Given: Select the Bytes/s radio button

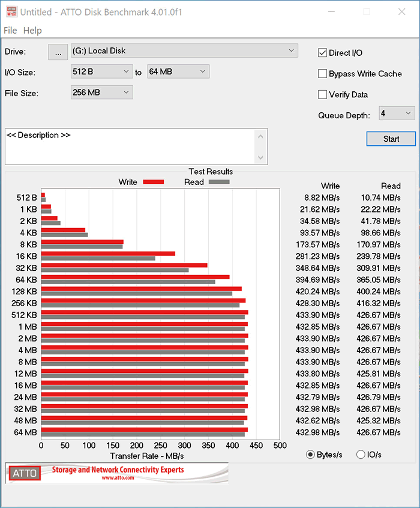Looking at the screenshot, I should (x=310, y=455).
